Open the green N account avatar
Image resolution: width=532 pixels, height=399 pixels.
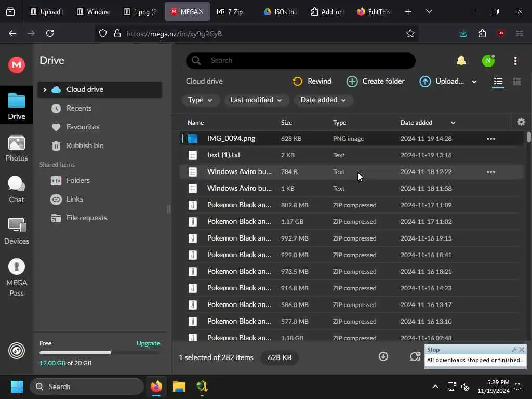point(488,61)
